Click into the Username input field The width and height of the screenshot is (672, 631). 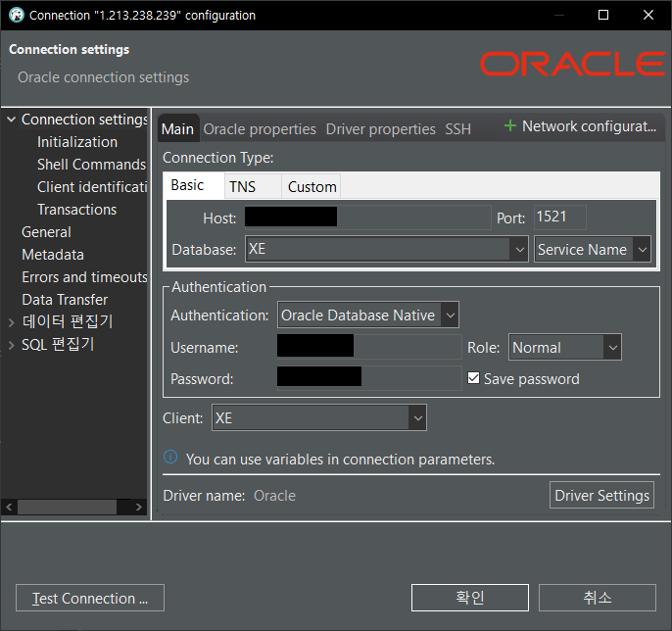click(x=369, y=347)
